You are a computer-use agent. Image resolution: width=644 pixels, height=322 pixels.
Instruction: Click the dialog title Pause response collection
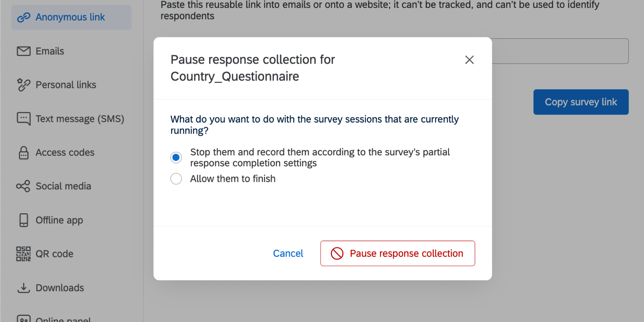252,59
